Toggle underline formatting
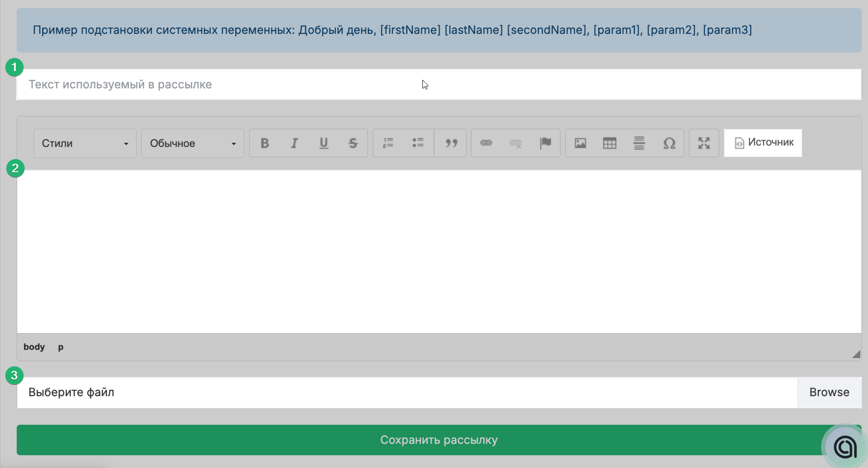The height and width of the screenshot is (468, 868). tap(324, 144)
